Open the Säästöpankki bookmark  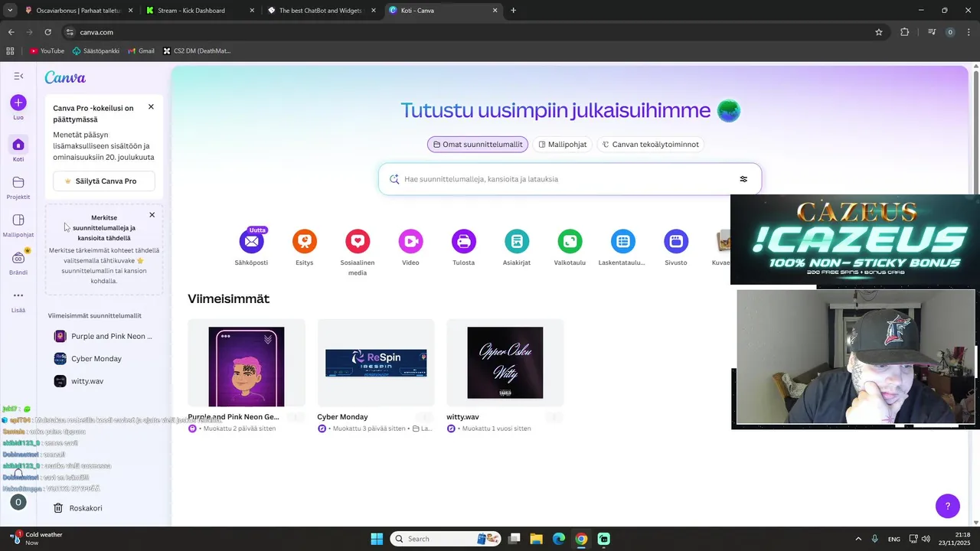pos(96,51)
